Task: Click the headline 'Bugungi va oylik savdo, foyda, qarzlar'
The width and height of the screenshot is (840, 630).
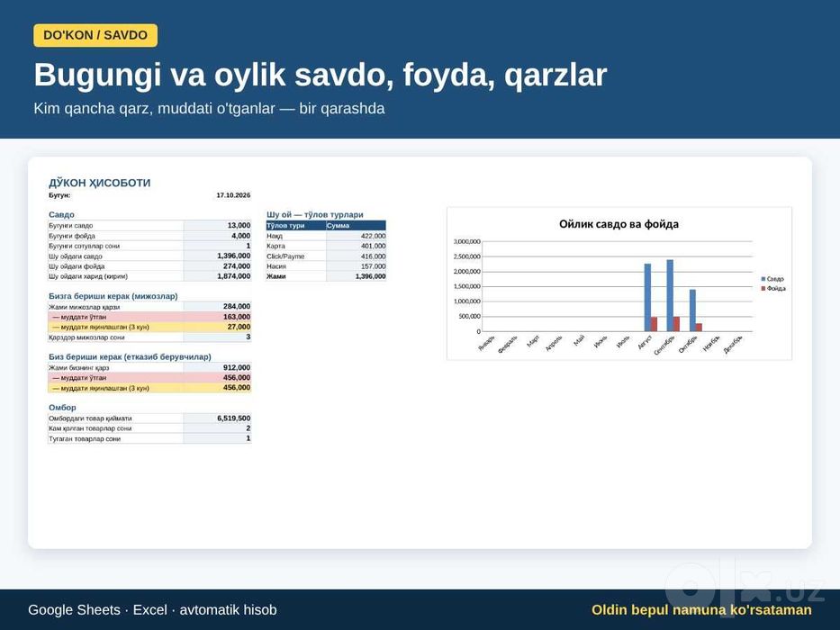Action: (321, 75)
